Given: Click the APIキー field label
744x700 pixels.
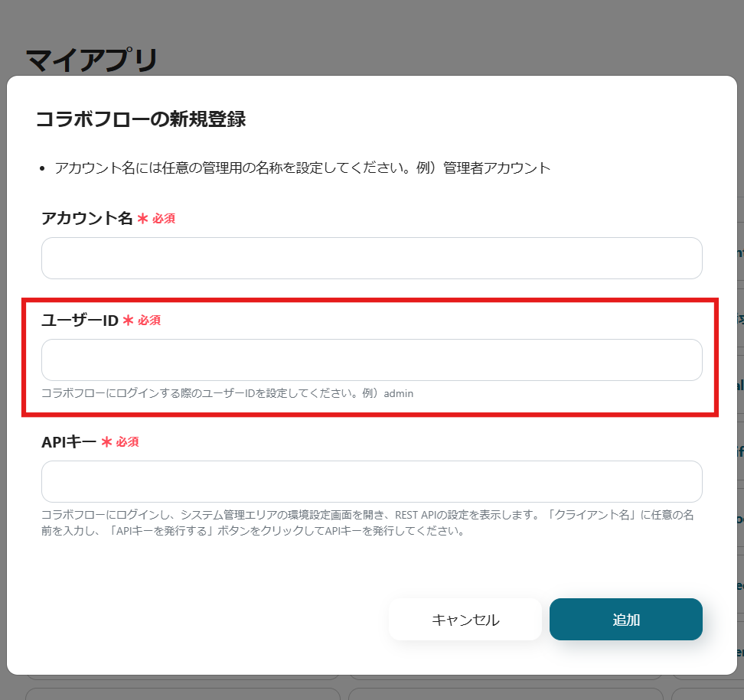Looking at the screenshot, I should pyautogui.click(x=69, y=442).
